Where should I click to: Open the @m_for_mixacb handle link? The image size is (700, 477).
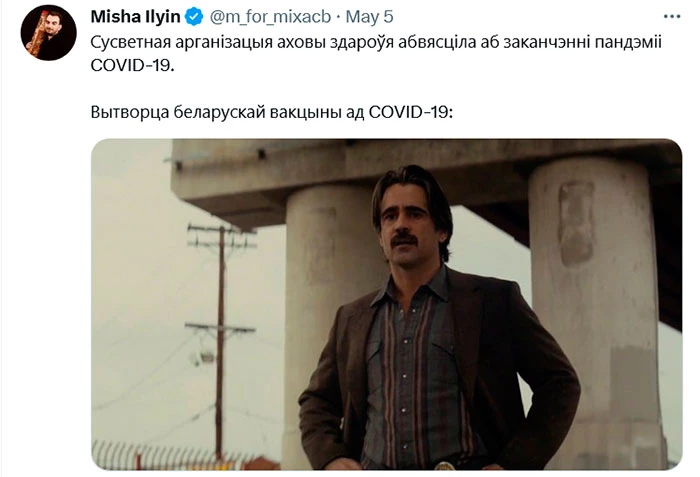click(x=270, y=17)
